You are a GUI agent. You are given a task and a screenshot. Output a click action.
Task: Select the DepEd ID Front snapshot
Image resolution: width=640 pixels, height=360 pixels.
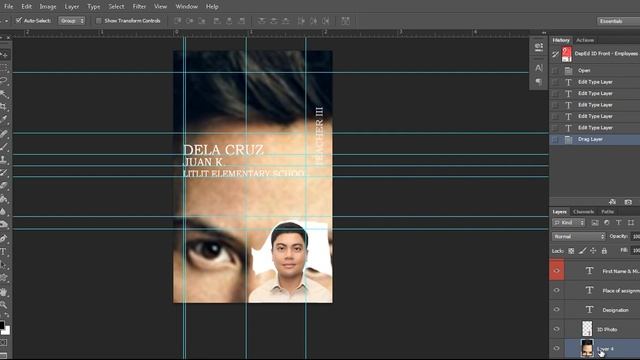(595, 54)
